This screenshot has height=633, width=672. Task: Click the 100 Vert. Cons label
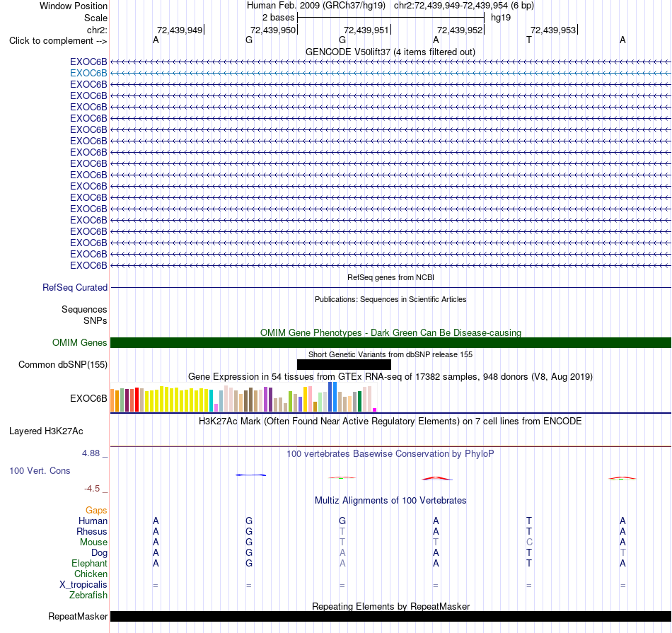[40, 470]
